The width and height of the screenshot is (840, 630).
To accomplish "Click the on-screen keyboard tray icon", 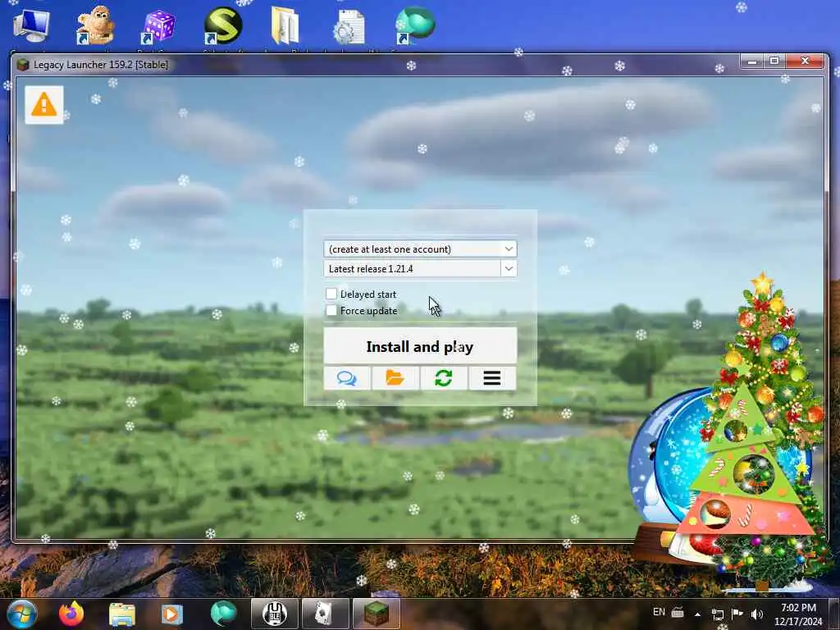I will tap(678, 613).
